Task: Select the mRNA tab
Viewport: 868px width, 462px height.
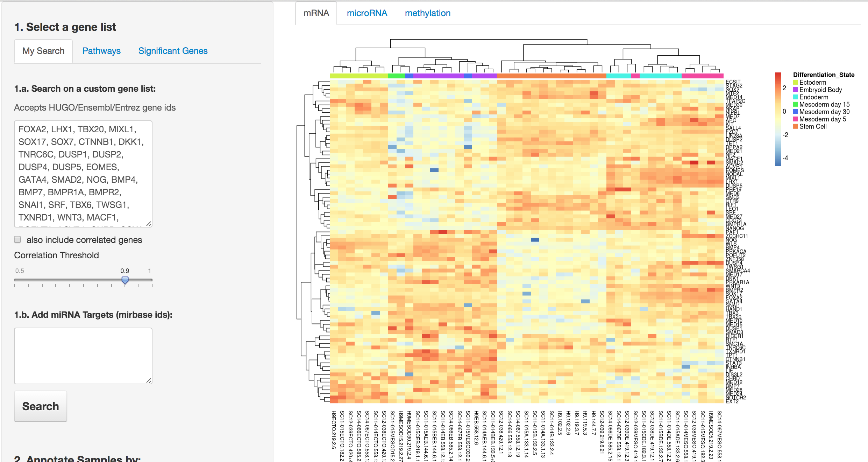Action: coord(316,13)
